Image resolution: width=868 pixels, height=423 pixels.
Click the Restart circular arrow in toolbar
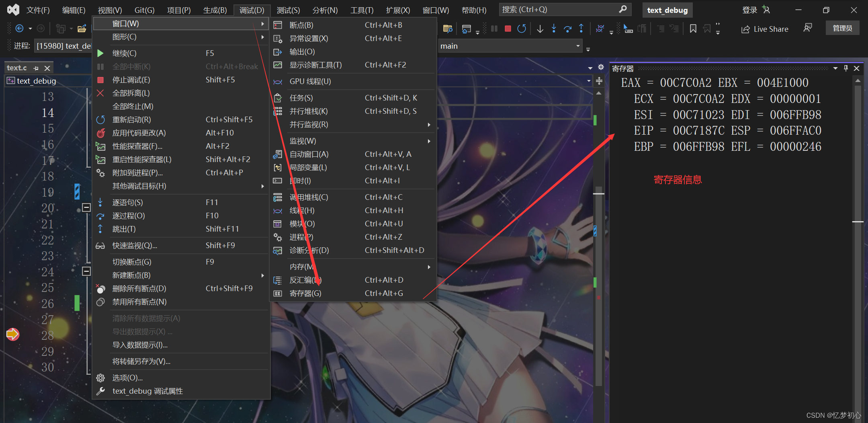pyautogui.click(x=522, y=29)
